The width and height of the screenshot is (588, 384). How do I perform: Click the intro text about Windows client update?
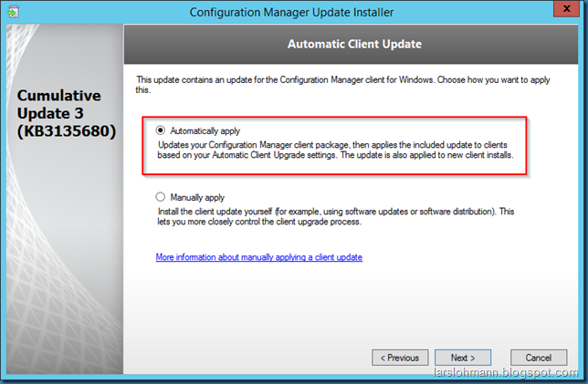point(342,85)
